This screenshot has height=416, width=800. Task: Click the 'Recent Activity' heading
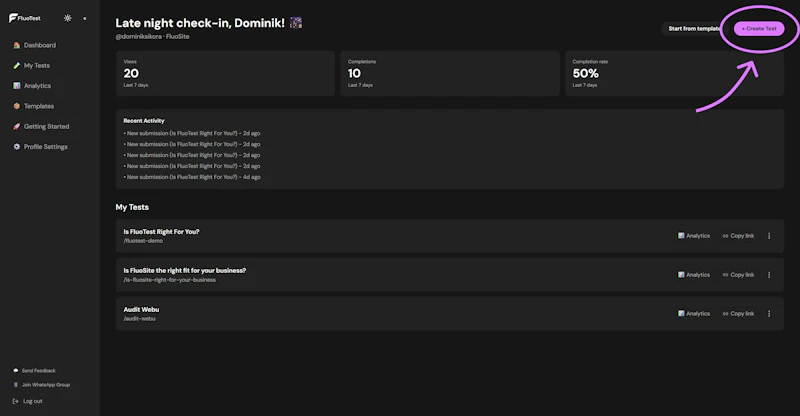coord(144,121)
